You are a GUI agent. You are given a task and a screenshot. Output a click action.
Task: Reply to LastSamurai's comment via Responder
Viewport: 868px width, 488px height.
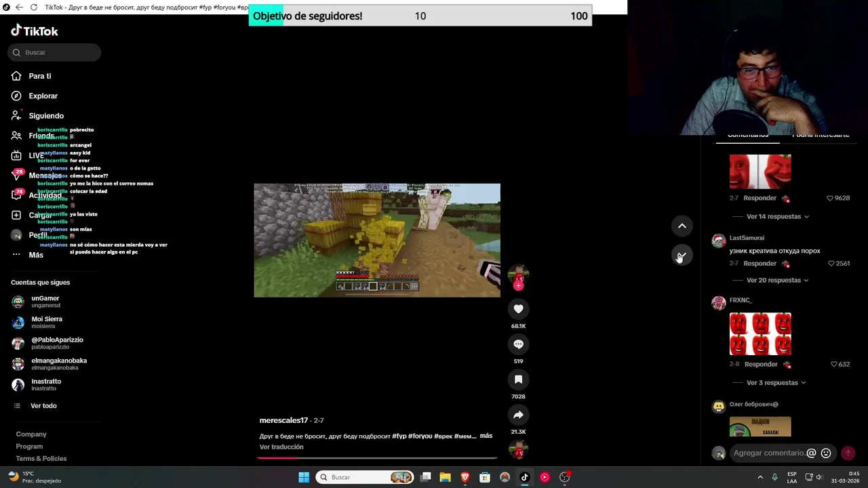pos(759,263)
